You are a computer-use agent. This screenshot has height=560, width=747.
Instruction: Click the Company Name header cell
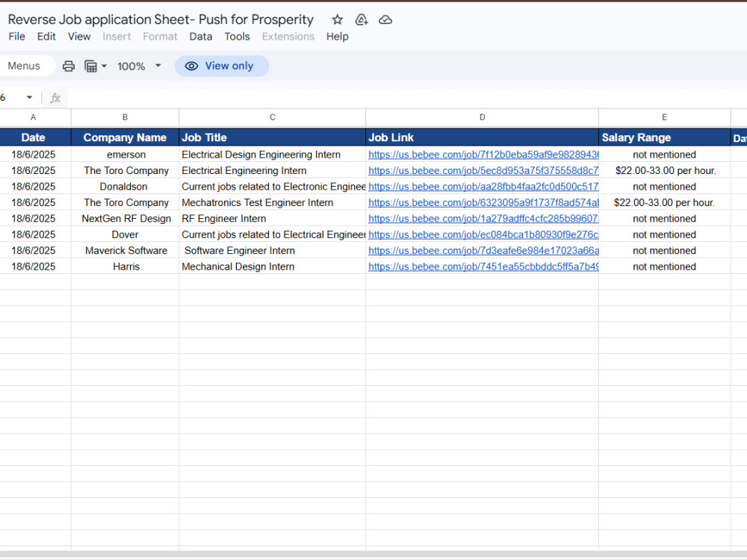125,137
